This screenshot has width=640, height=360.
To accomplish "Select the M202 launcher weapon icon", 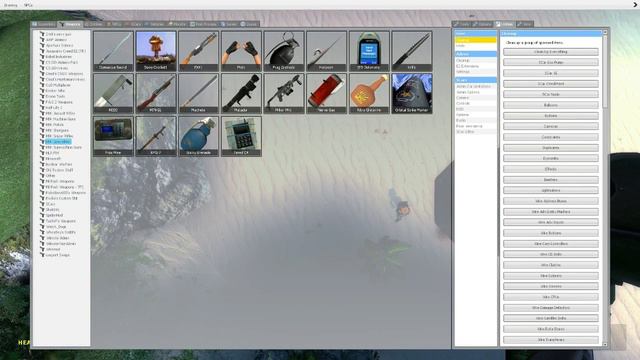I will (113, 93).
